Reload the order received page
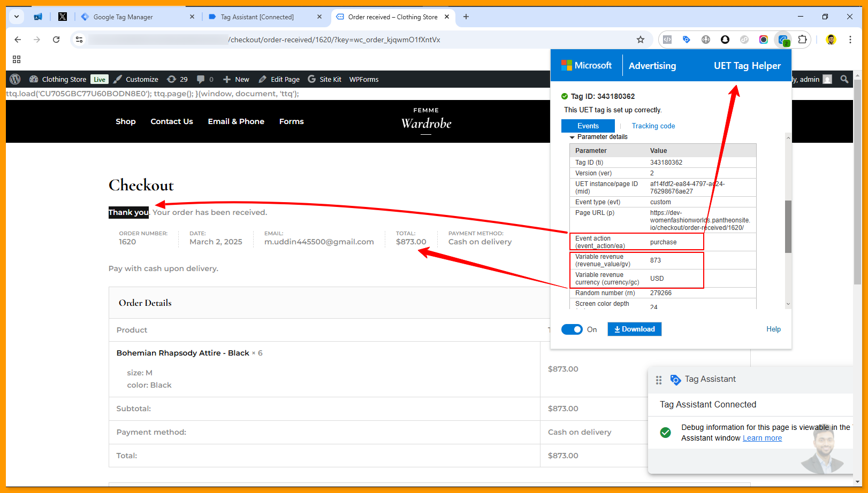Screen dimensions: 868x493 click(x=56, y=40)
